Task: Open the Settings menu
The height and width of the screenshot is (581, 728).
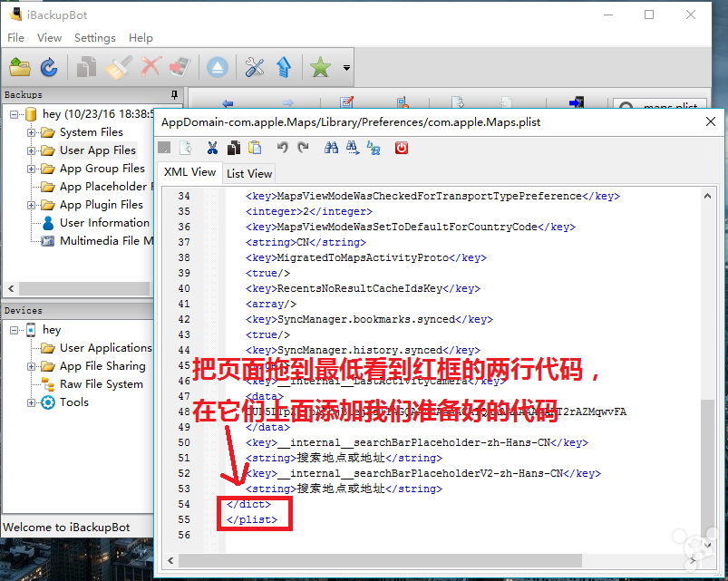Action: click(x=94, y=37)
